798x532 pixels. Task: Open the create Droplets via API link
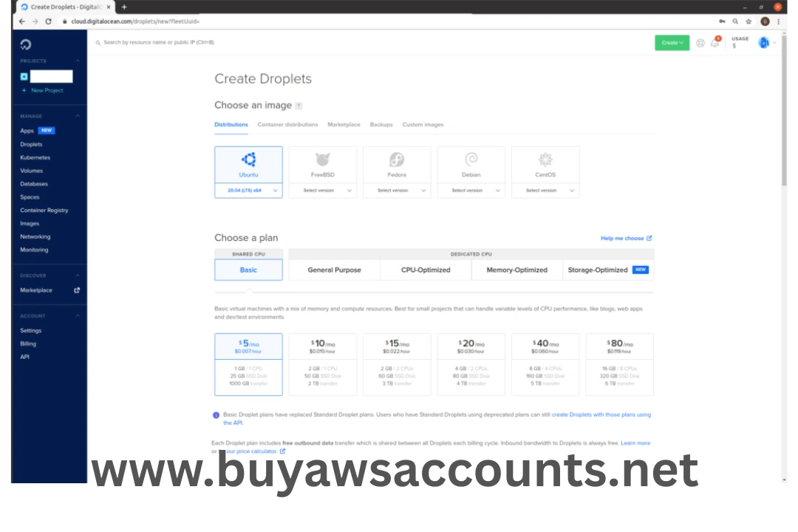437,419
